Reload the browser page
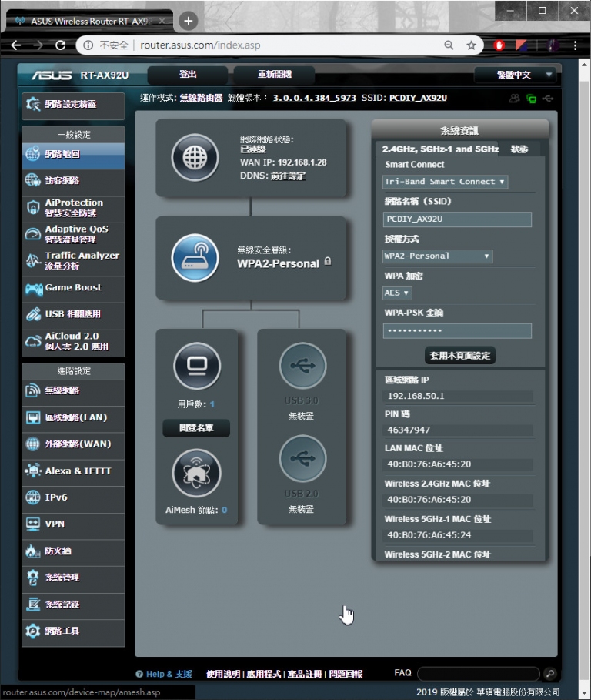 tap(60, 45)
